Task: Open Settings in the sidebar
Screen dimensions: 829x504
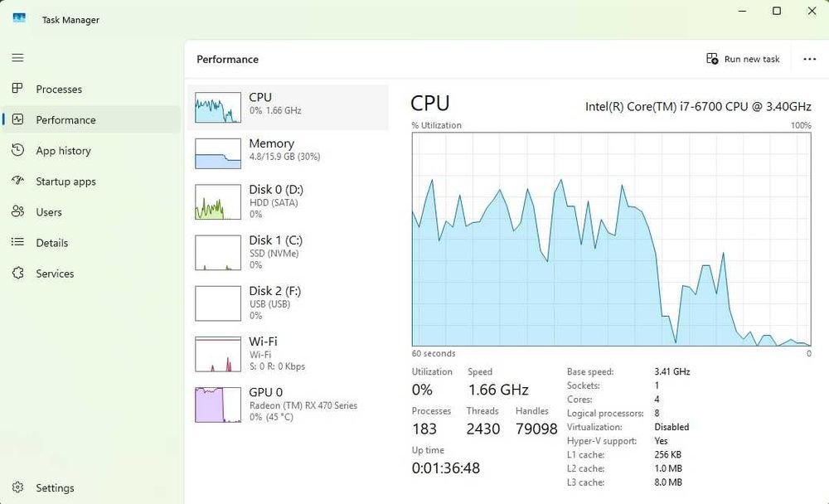Action: coord(17,487)
